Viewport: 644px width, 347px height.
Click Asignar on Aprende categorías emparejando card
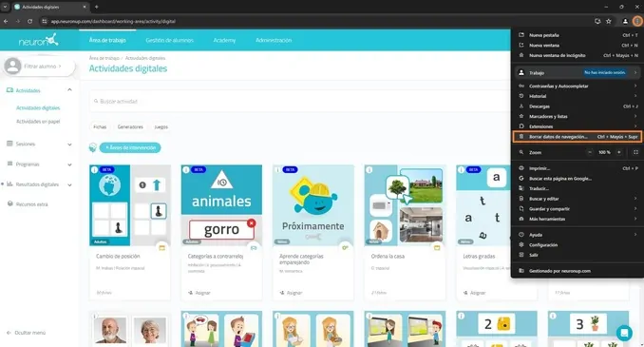[292, 293]
